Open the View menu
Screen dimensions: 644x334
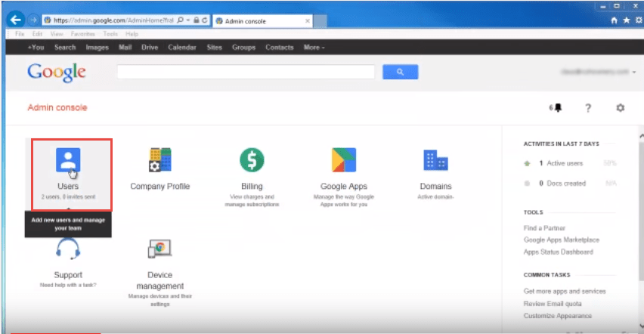(57, 34)
